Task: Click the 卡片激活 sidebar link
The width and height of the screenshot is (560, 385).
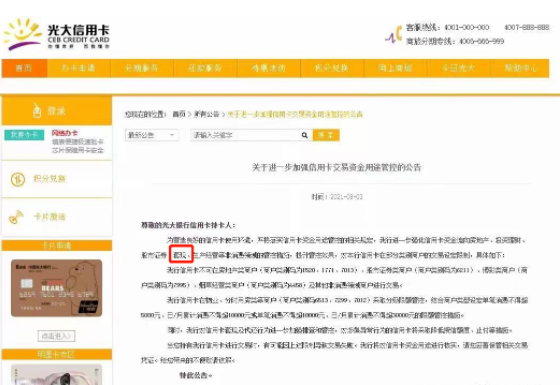Action: tap(49, 217)
